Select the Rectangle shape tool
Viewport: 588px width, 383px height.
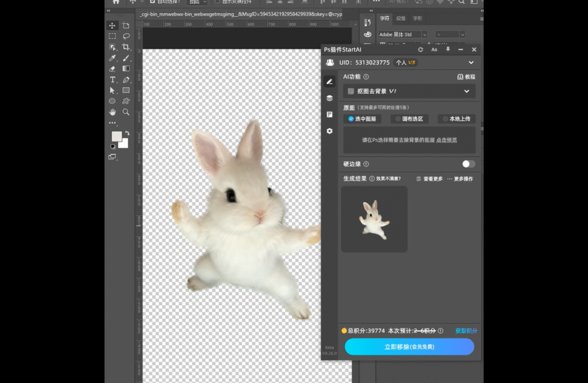tap(126, 90)
